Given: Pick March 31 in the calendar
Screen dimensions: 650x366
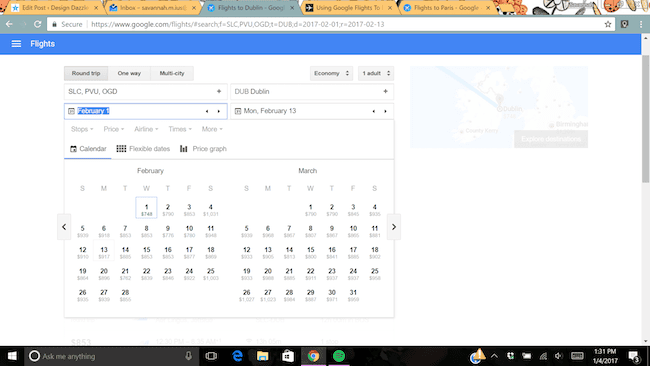Looking at the screenshot, I should pyautogui.click(x=353, y=295).
